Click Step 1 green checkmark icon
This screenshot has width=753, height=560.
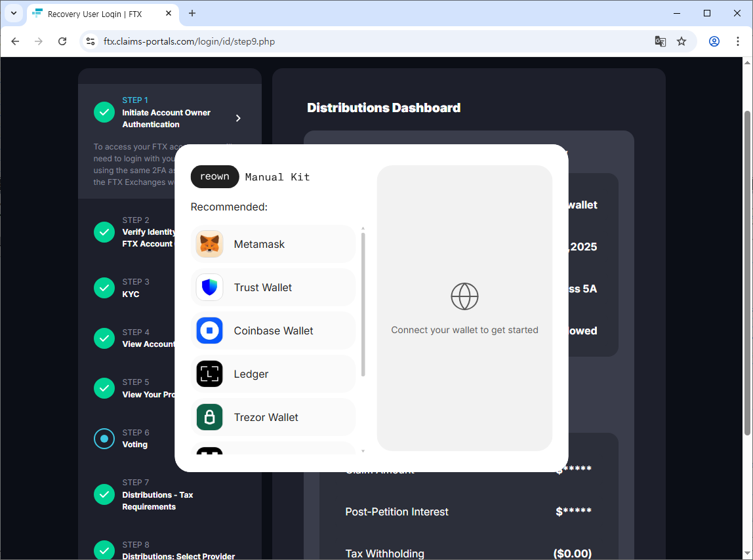point(104,112)
